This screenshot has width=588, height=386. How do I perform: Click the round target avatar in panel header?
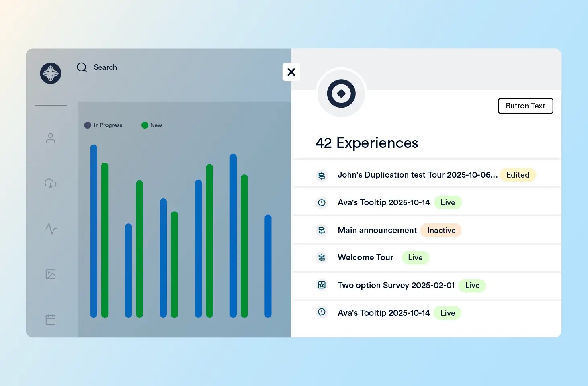[341, 94]
